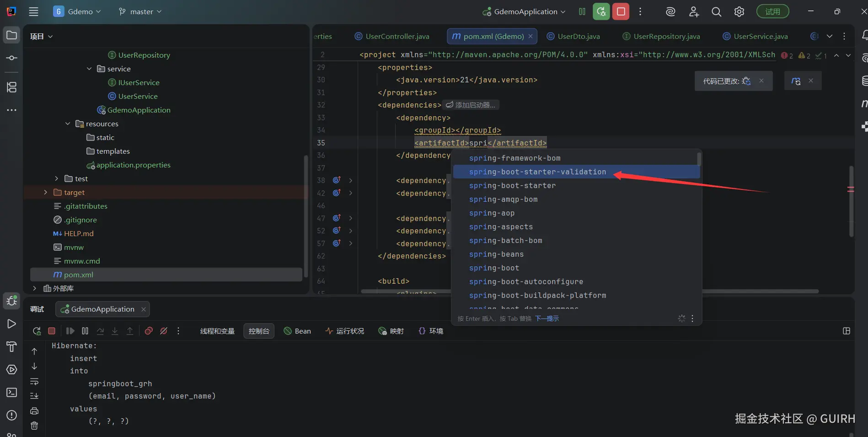Open the Debug tool window
Viewport: 868px width, 437px height.
tap(12, 301)
